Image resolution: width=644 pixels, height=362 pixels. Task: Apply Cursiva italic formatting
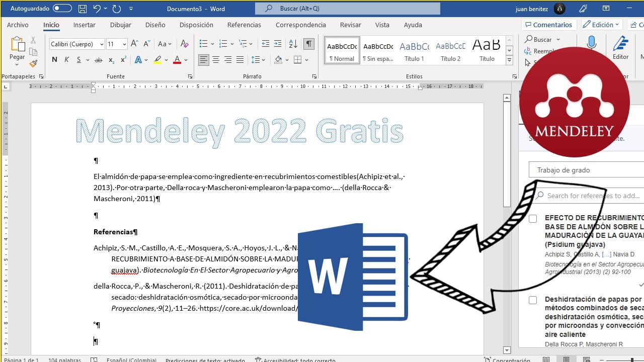pos(66,60)
